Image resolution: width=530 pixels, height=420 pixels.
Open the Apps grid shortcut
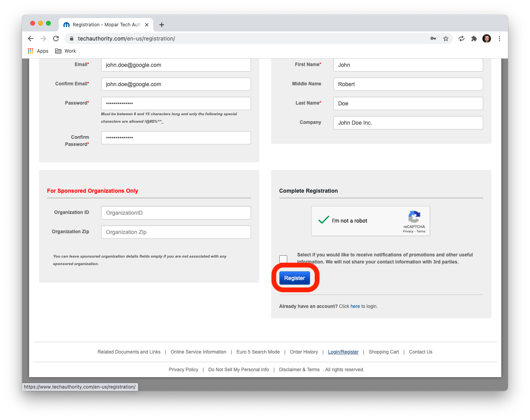point(38,51)
